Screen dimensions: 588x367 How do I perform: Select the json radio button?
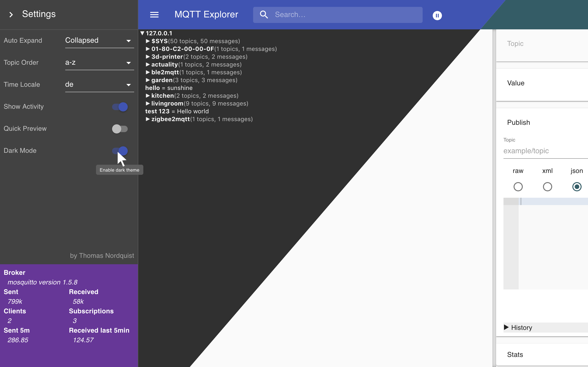tap(577, 186)
